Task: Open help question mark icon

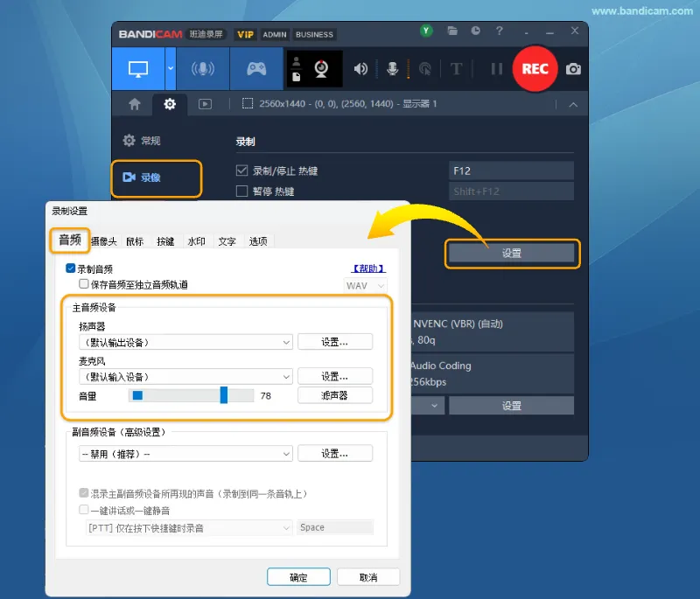Action: point(499,31)
